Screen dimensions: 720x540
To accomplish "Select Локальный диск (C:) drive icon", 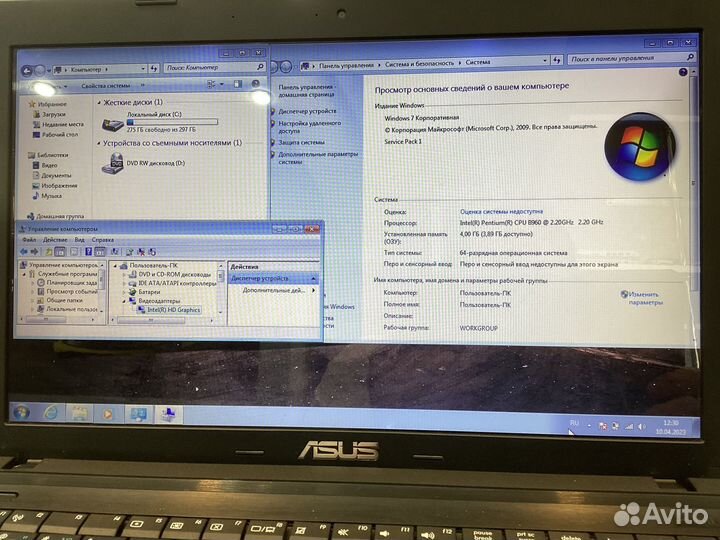I will (112, 124).
